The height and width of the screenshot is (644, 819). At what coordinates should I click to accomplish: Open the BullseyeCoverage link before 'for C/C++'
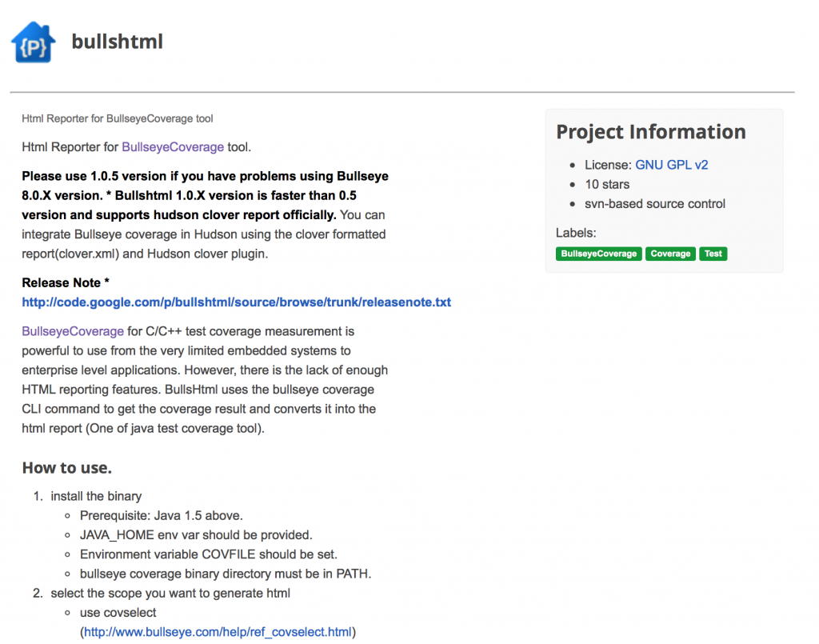coord(73,332)
